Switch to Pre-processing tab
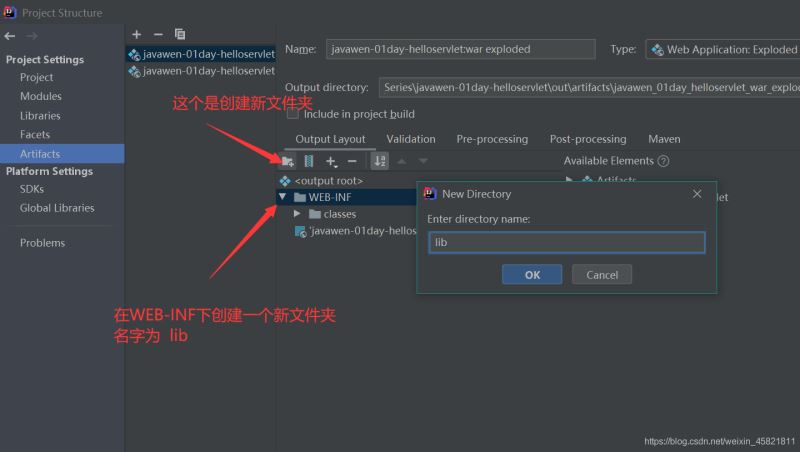 pyautogui.click(x=492, y=139)
